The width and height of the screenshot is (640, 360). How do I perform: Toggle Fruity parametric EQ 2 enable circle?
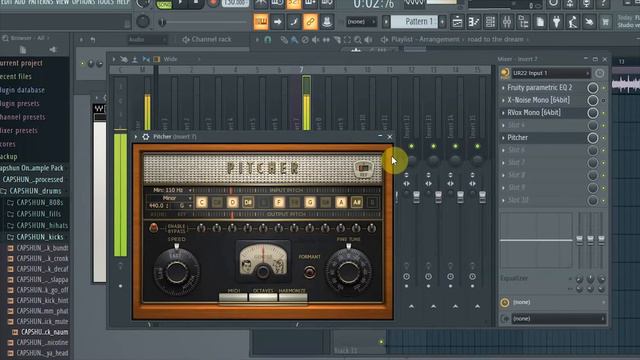click(x=593, y=88)
